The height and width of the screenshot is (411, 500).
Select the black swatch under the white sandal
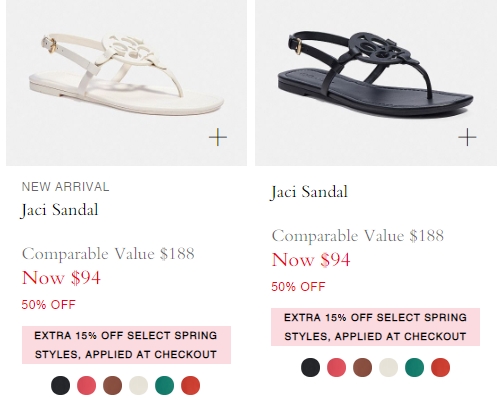click(60, 385)
